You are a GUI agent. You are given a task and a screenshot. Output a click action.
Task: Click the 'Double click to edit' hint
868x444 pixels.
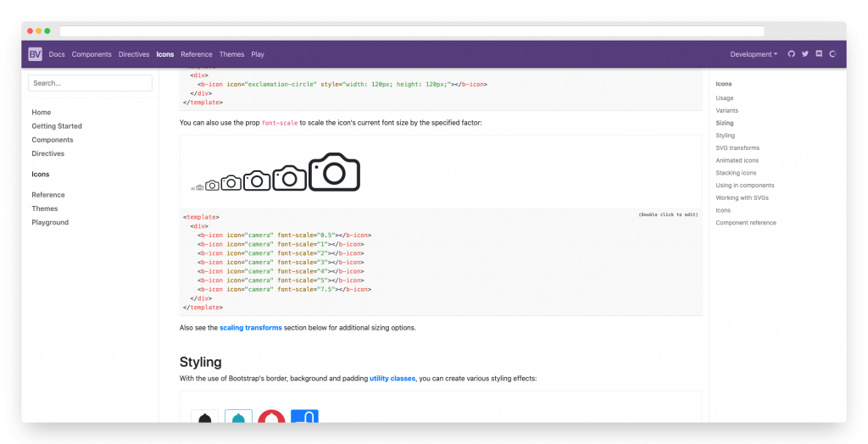pos(668,214)
